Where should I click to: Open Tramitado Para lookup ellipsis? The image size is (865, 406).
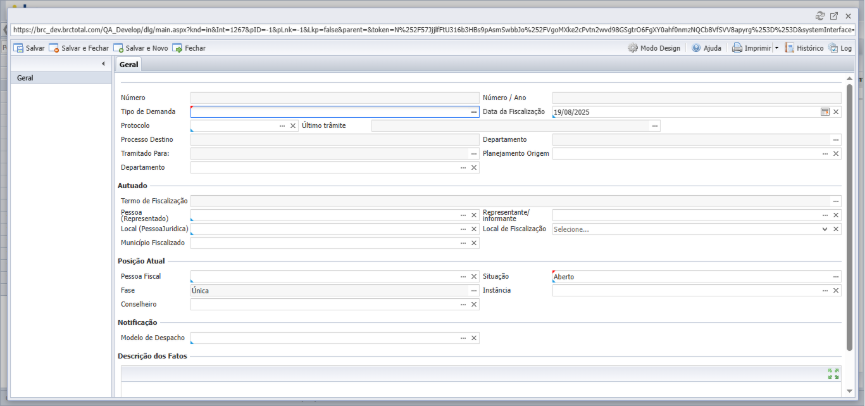[473, 153]
